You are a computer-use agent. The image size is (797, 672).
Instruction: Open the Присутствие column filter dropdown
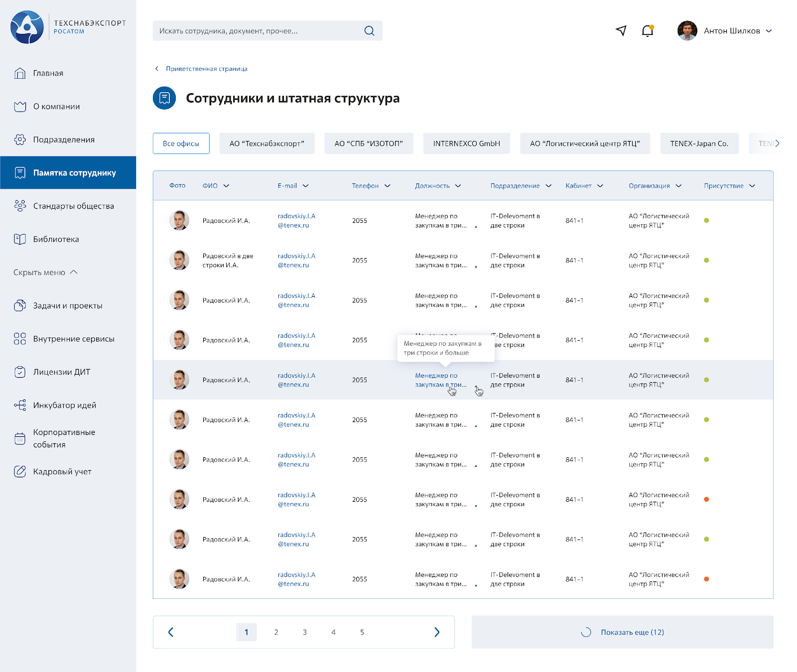(x=752, y=186)
